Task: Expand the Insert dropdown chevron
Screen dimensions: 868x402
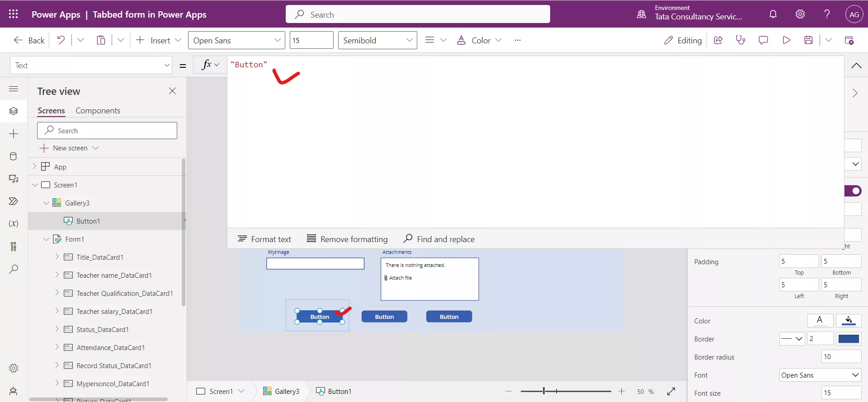Action: click(178, 40)
